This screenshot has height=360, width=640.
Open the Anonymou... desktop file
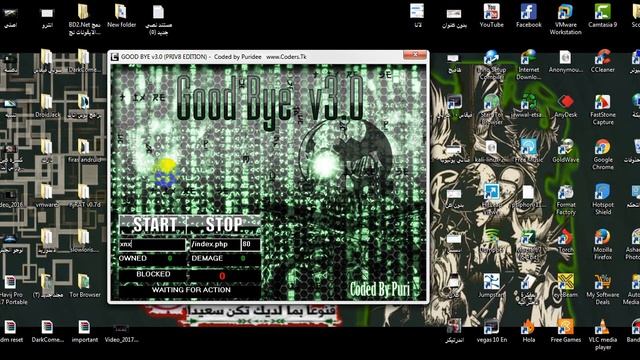coord(565,61)
